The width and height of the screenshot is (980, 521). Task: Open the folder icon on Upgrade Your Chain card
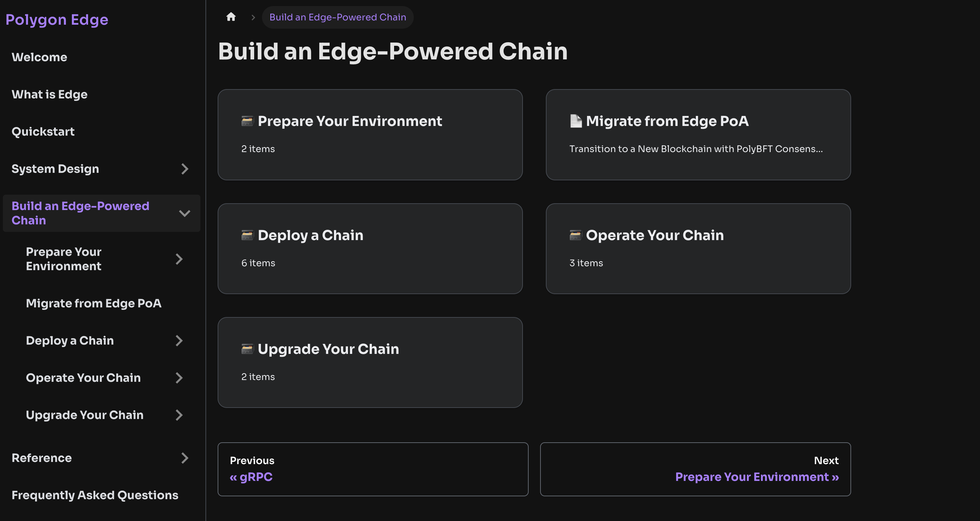click(x=247, y=349)
